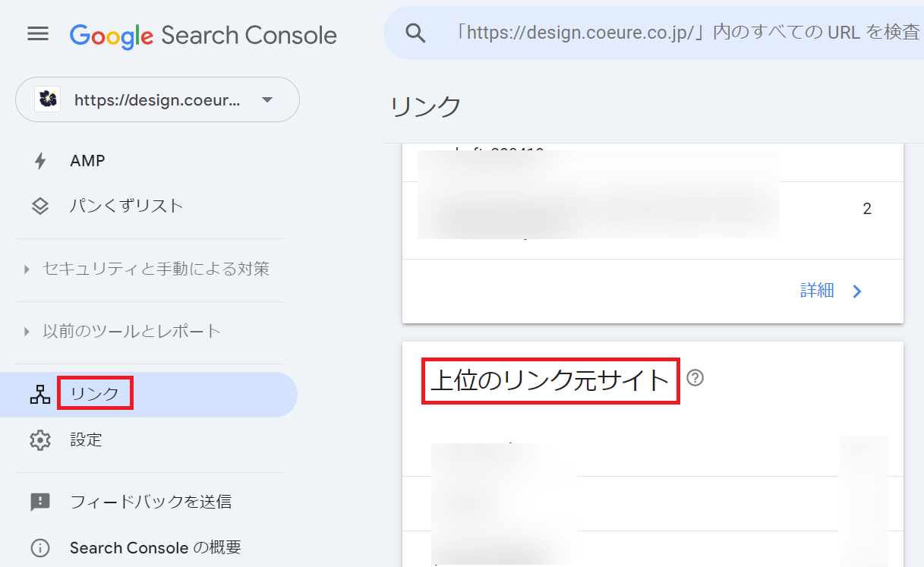This screenshot has width=924, height=567.
Task: Click the Google Search Console logo
Action: coord(203,35)
